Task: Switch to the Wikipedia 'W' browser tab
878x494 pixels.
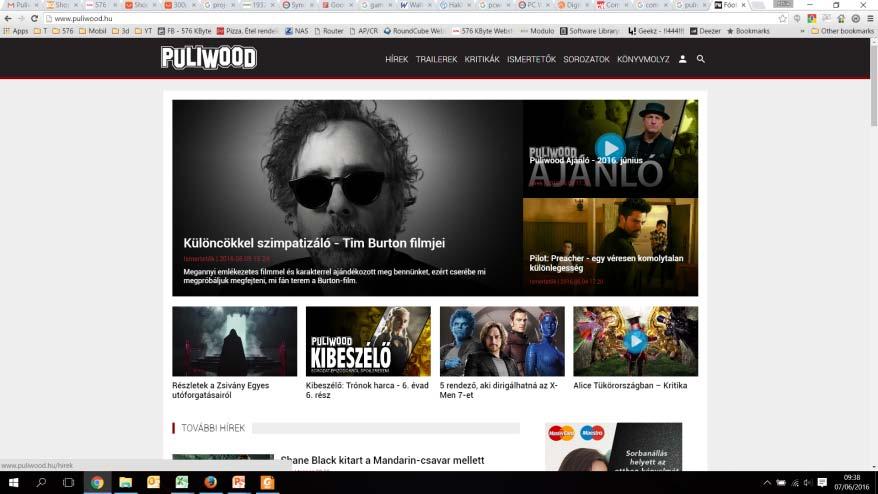Action: [415, 5]
